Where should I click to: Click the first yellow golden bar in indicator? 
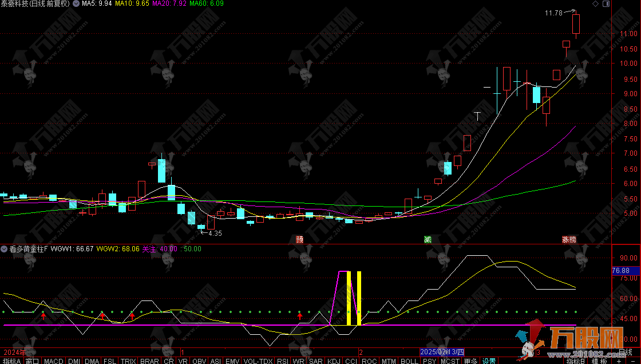(349, 298)
